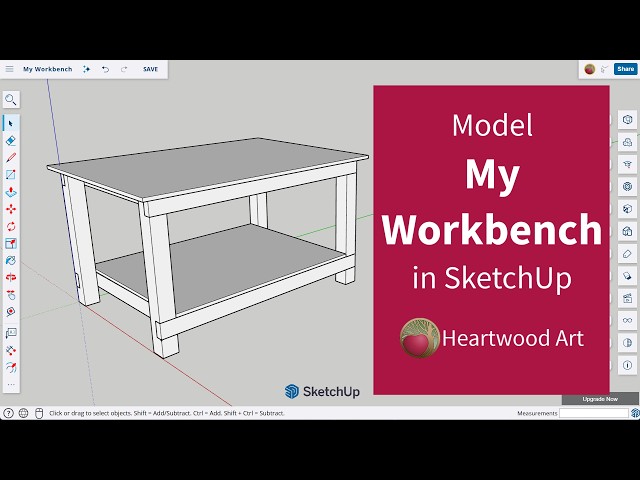Activate the Text label tool
This screenshot has width=640, height=480.
[11, 333]
